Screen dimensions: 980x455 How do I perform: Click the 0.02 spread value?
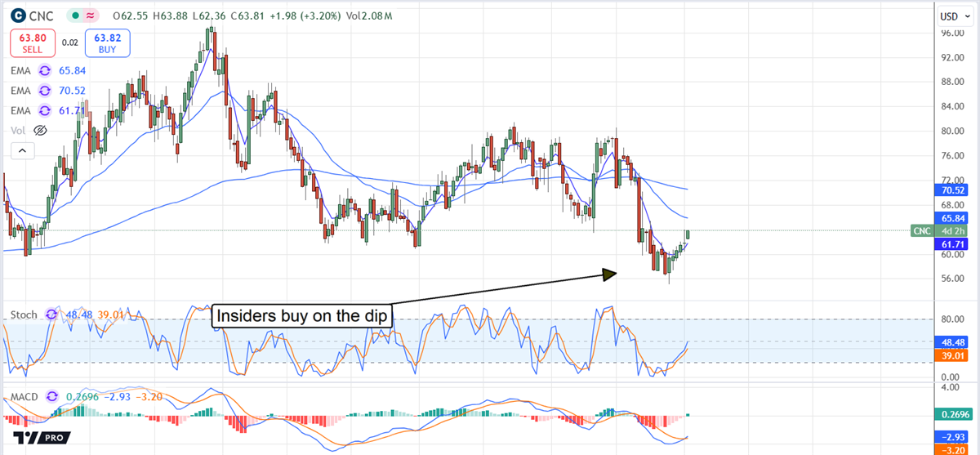click(x=70, y=42)
